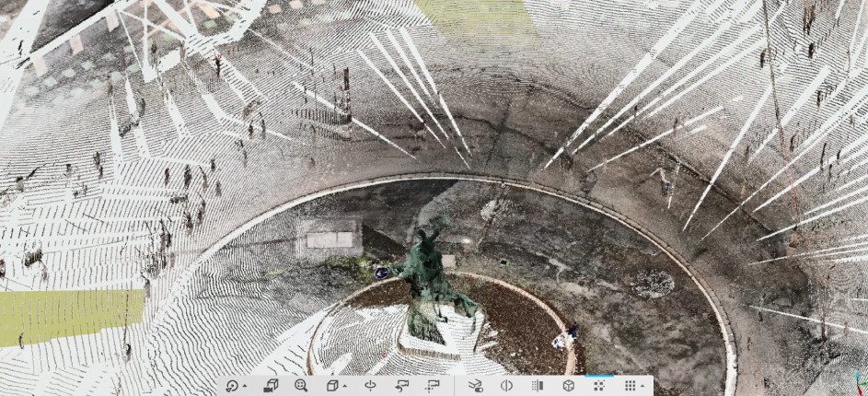Click the flag with back arrow icon
868x396 pixels.
(x=402, y=386)
